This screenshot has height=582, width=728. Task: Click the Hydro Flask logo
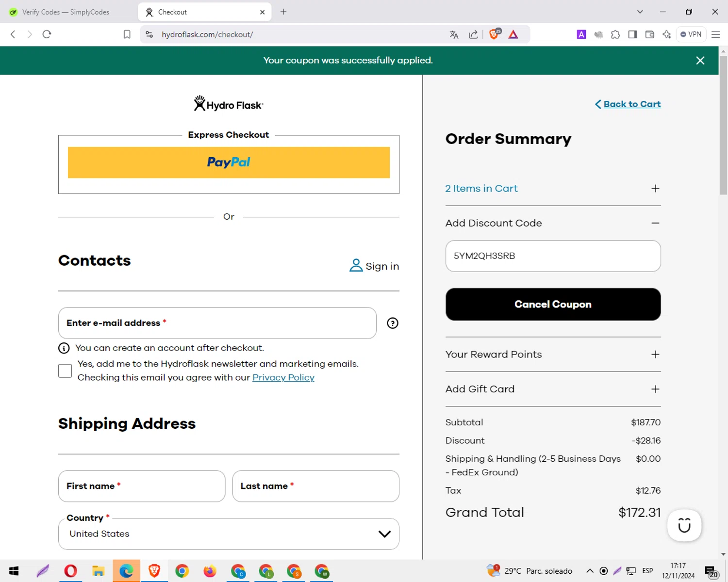[229, 103]
